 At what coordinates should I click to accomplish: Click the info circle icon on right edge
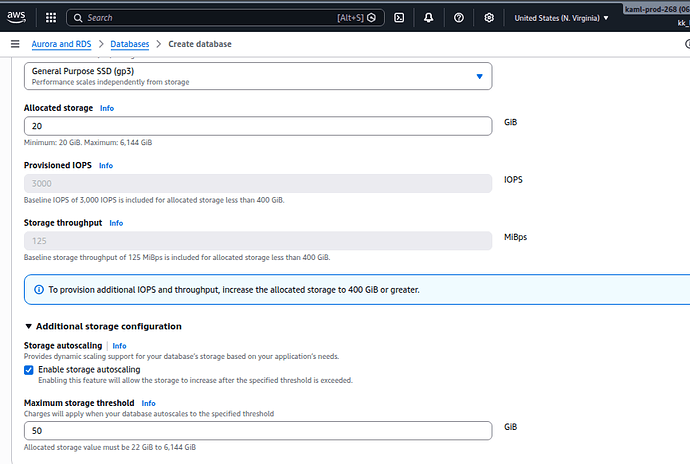(686, 44)
